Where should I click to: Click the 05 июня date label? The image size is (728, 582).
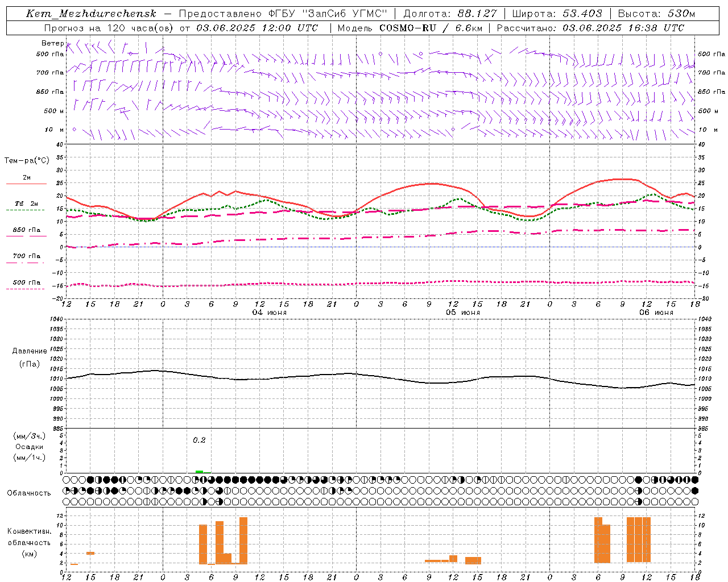coord(463,313)
